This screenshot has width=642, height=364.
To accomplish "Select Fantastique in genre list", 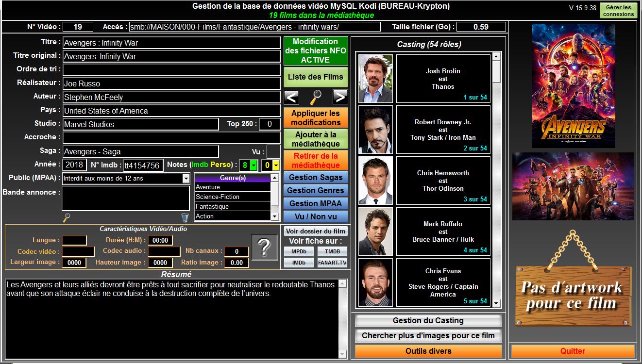I will coord(233,207).
